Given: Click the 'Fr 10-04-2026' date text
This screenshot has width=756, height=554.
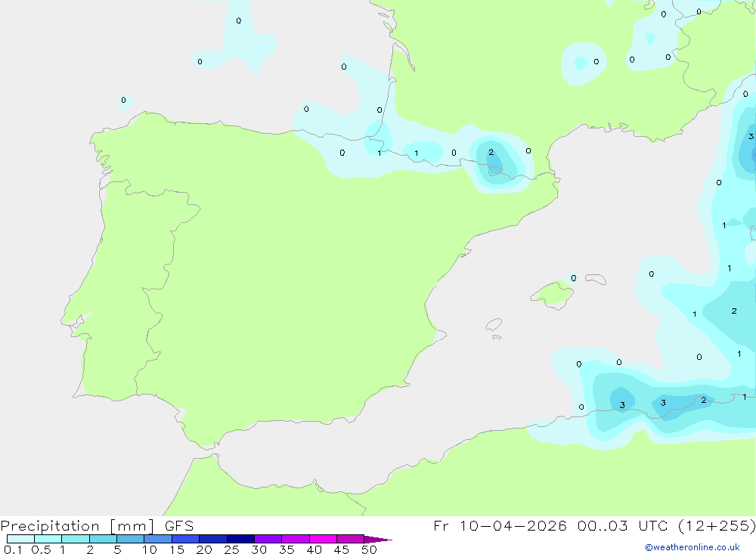Looking at the screenshot, I should [x=500, y=525].
